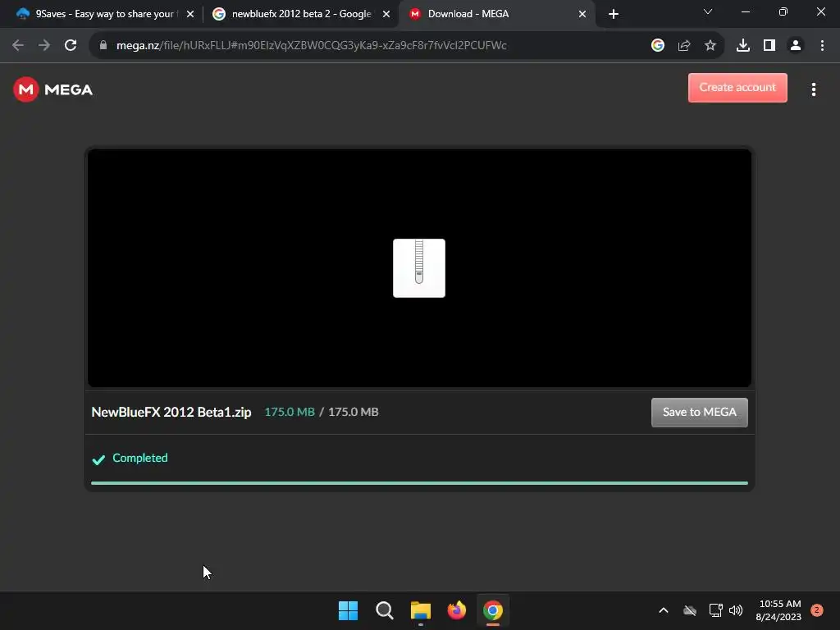Open Chrome downloads tray
This screenshot has width=840, height=630.
tap(743, 46)
